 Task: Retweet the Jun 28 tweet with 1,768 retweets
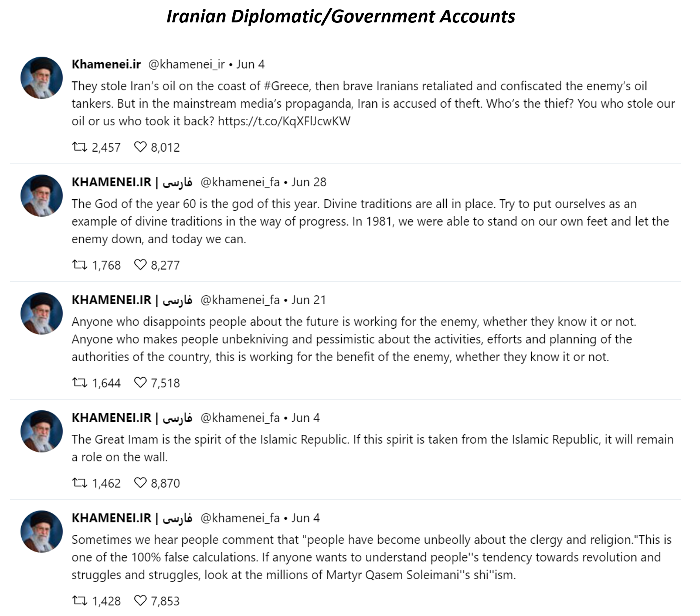80,265
